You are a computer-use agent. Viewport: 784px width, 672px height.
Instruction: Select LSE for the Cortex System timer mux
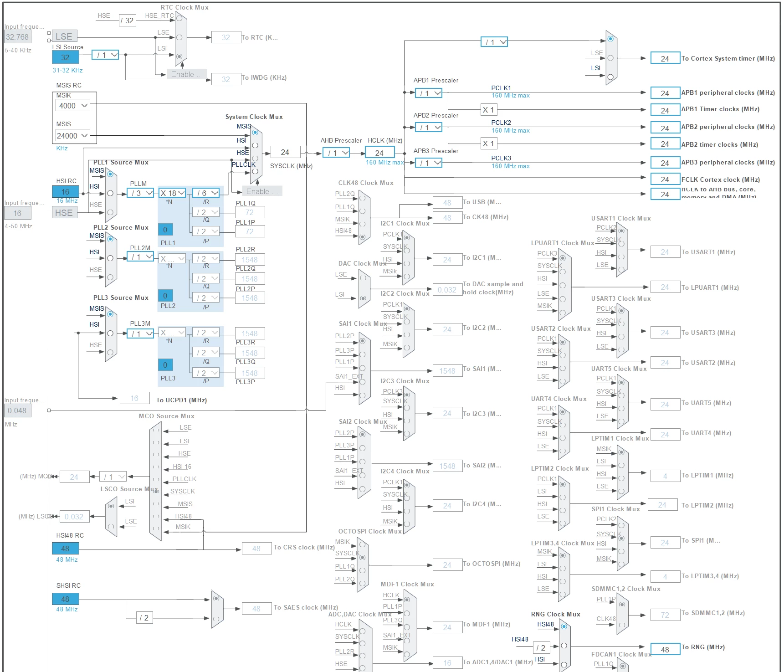tap(610, 58)
